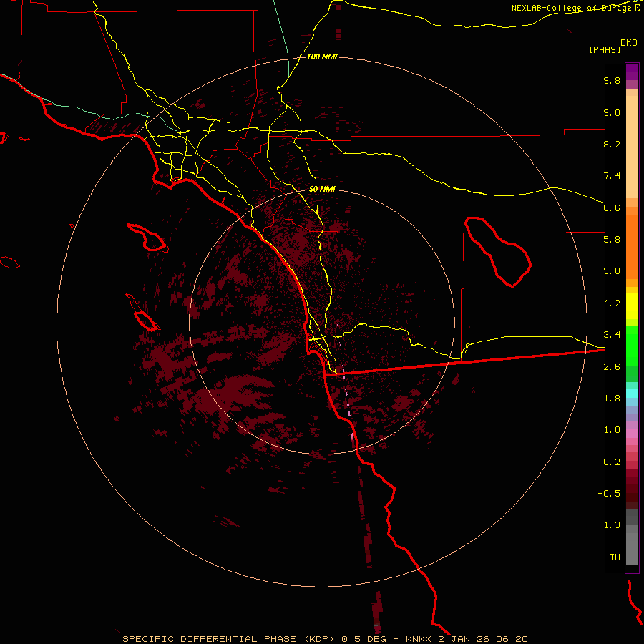The image size is (644, 644).
Task: Click the [PHAS] label near the colorbar
Action: pyautogui.click(x=605, y=50)
